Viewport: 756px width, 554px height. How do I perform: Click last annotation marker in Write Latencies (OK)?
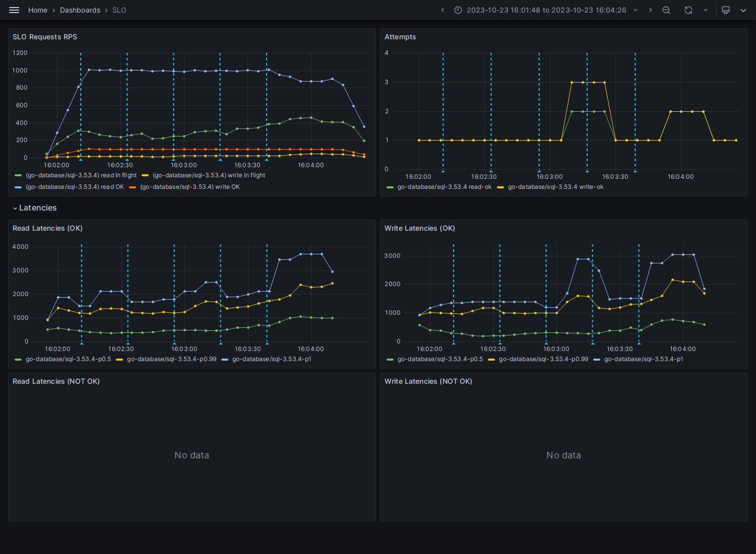pyautogui.click(x=639, y=343)
